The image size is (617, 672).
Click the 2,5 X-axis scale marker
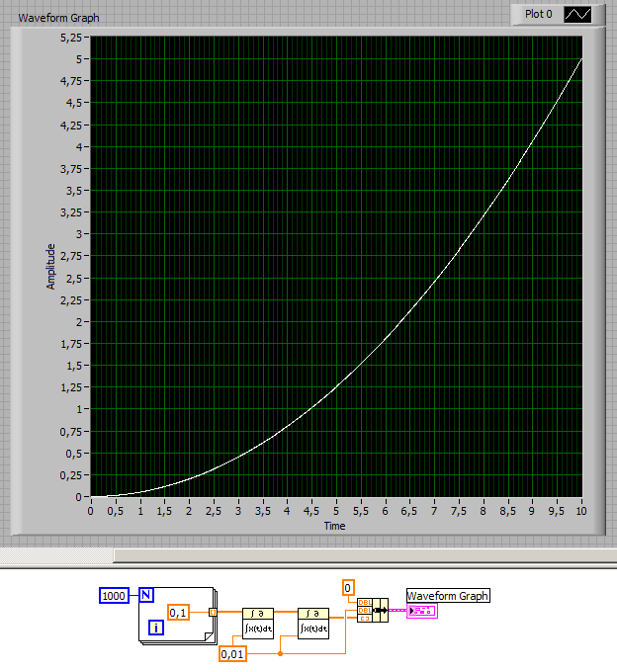pos(214,511)
